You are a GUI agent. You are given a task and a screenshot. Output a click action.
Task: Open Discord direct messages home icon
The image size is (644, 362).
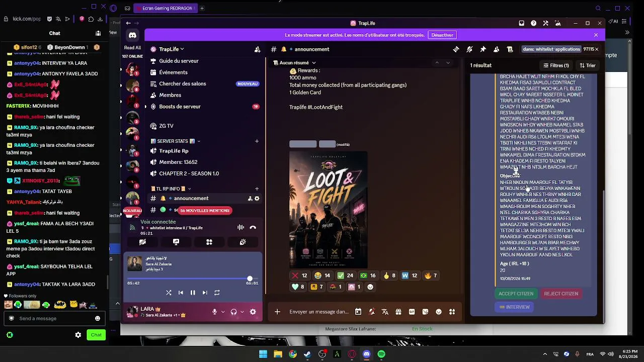[x=132, y=35]
